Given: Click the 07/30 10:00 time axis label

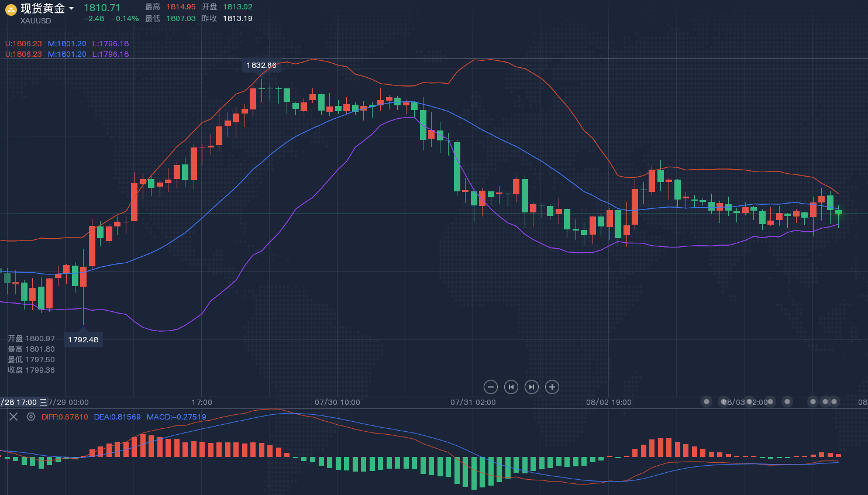Looking at the screenshot, I should [337, 403].
